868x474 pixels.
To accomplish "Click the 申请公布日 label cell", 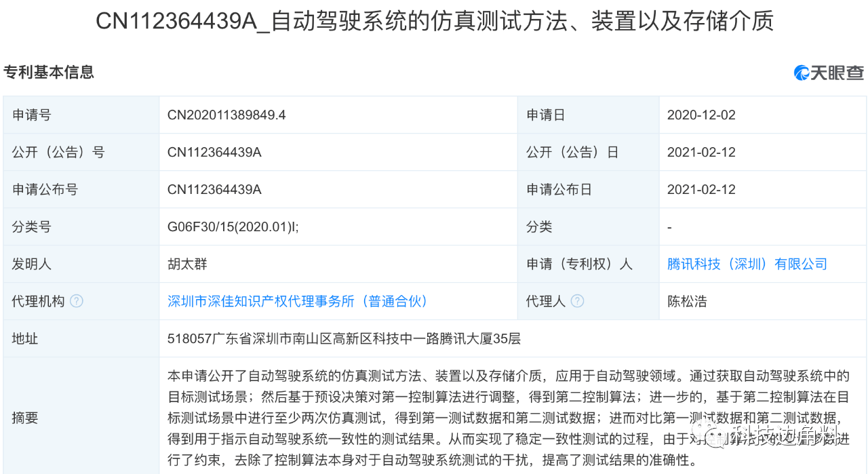I will (588, 189).
